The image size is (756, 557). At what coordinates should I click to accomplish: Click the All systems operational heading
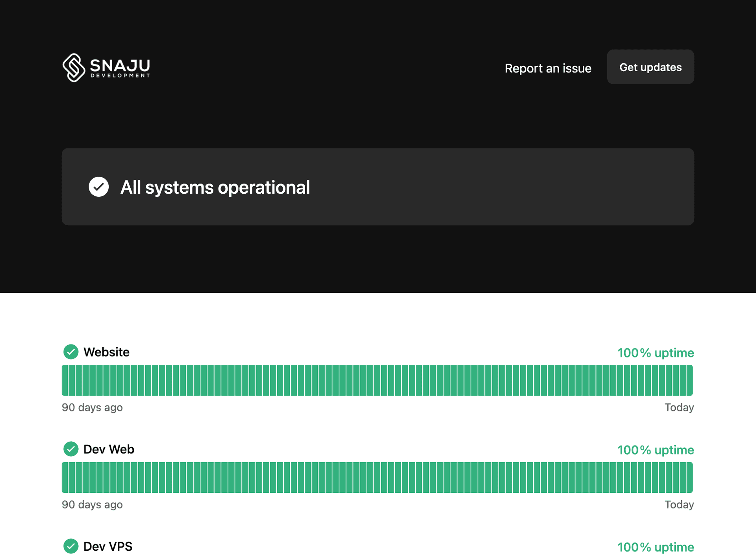point(215,187)
